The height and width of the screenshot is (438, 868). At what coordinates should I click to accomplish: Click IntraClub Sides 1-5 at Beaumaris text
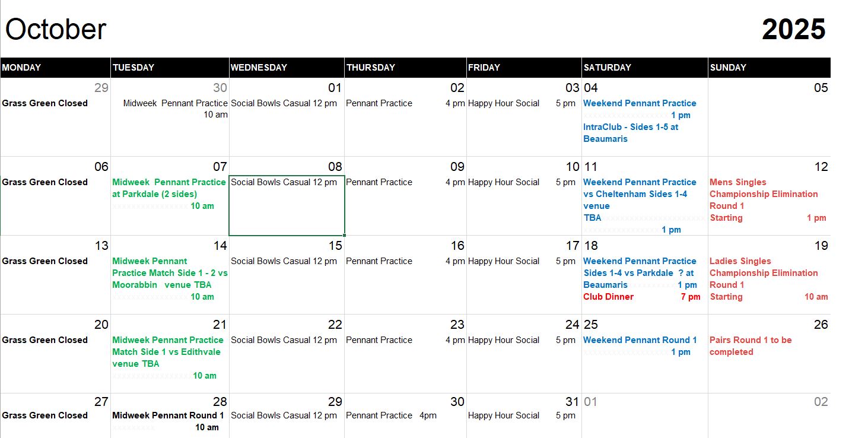[631, 133]
